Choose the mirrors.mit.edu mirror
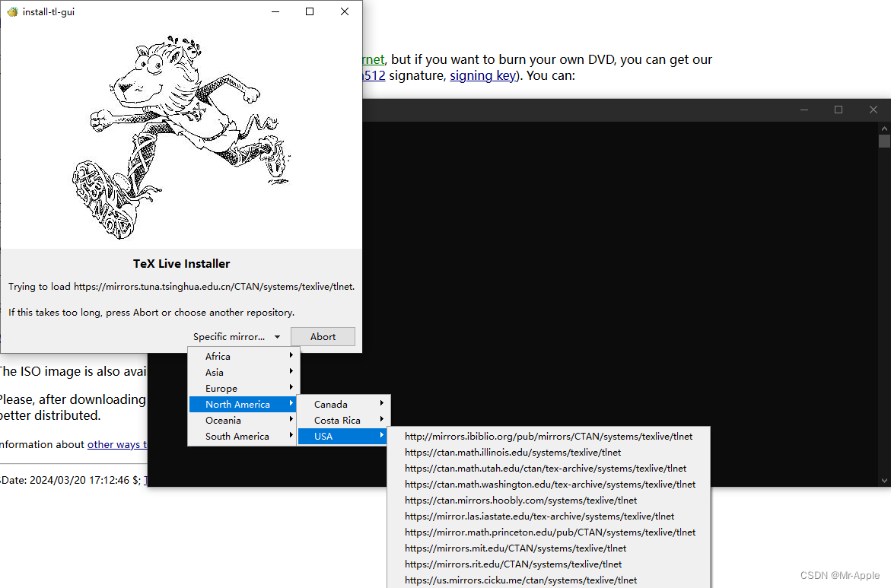Screen dimensions: 891x588 click(x=515, y=548)
